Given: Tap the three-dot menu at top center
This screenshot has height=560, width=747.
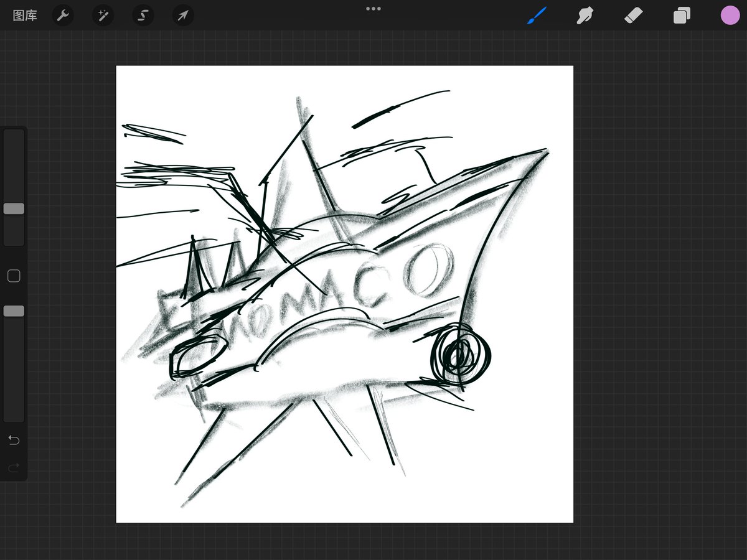Looking at the screenshot, I should [x=374, y=9].
